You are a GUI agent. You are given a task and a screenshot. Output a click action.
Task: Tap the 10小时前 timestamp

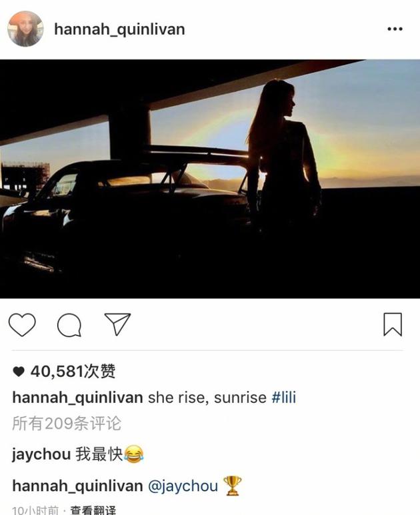(x=35, y=510)
